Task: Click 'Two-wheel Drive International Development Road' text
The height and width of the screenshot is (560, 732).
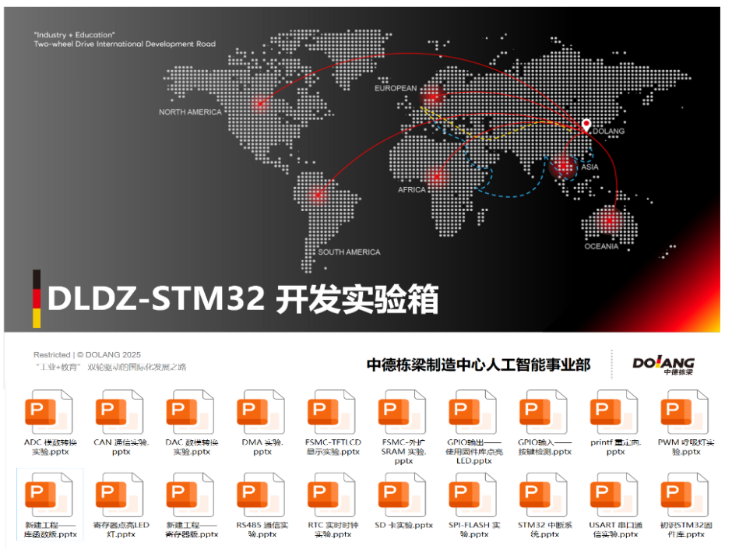Action: (x=125, y=44)
